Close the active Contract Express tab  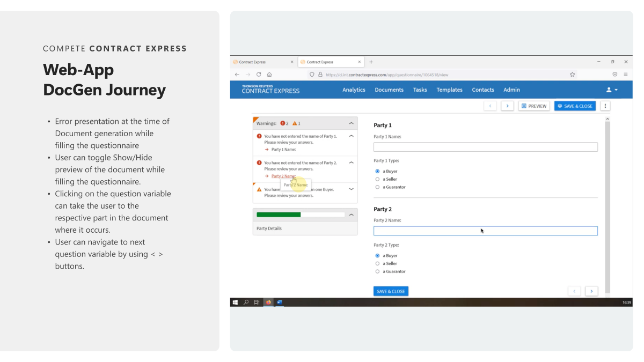[360, 62]
